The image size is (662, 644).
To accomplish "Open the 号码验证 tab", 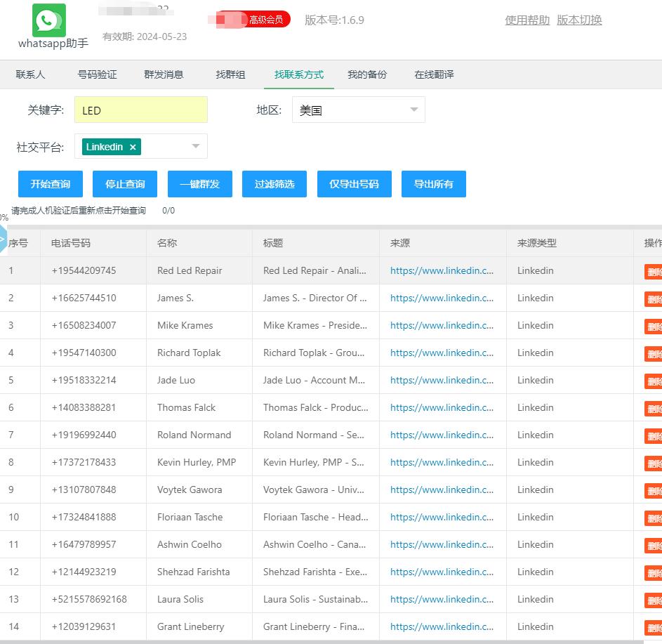I will coord(97,74).
